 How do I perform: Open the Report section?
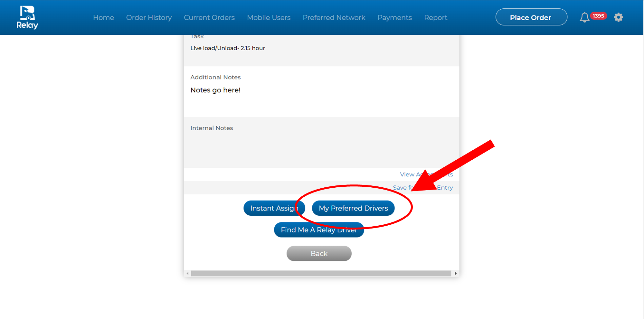(x=435, y=18)
